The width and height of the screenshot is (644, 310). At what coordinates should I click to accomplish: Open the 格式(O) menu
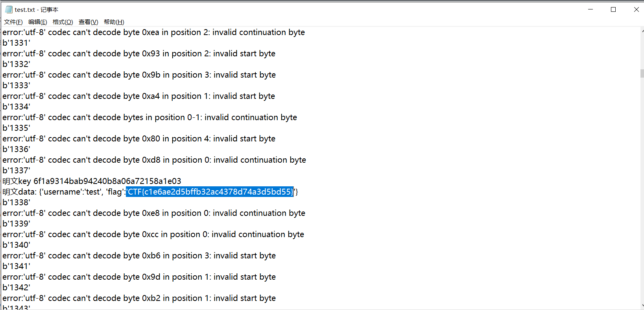pos(63,22)
